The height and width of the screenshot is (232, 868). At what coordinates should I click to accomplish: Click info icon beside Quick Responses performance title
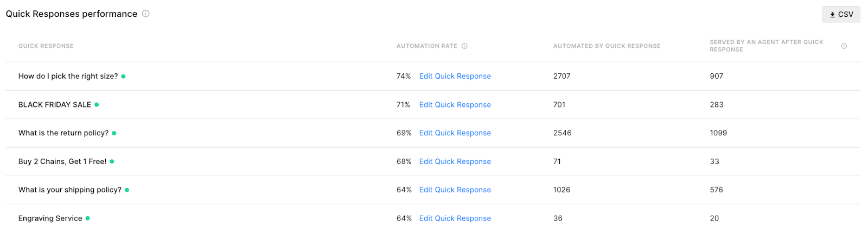145,14
